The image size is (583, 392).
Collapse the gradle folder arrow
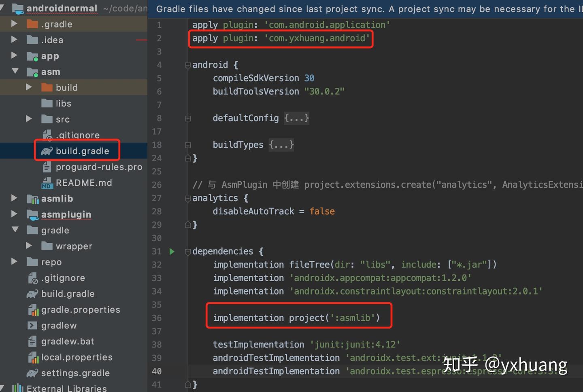click(x=15, y=230)
